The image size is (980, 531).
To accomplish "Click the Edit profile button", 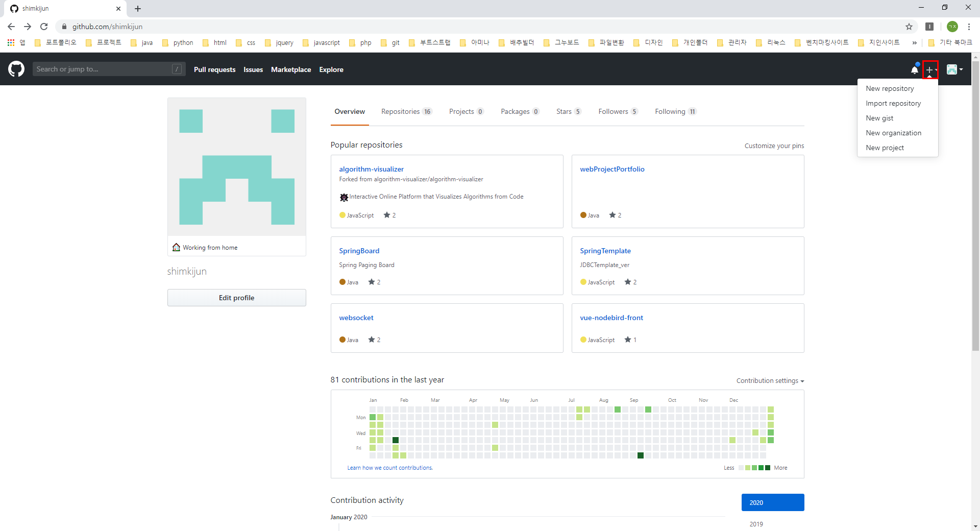I will pos(237,298).
